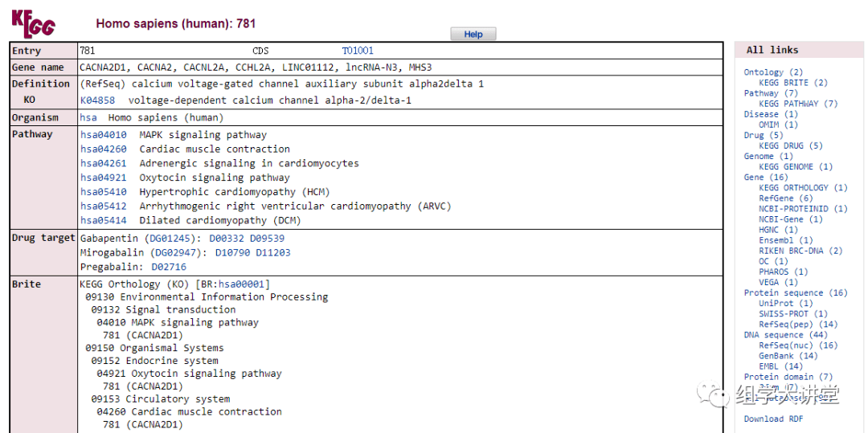Open the Help button
Viewport: 868px width, 433px height.
point(473,34)
